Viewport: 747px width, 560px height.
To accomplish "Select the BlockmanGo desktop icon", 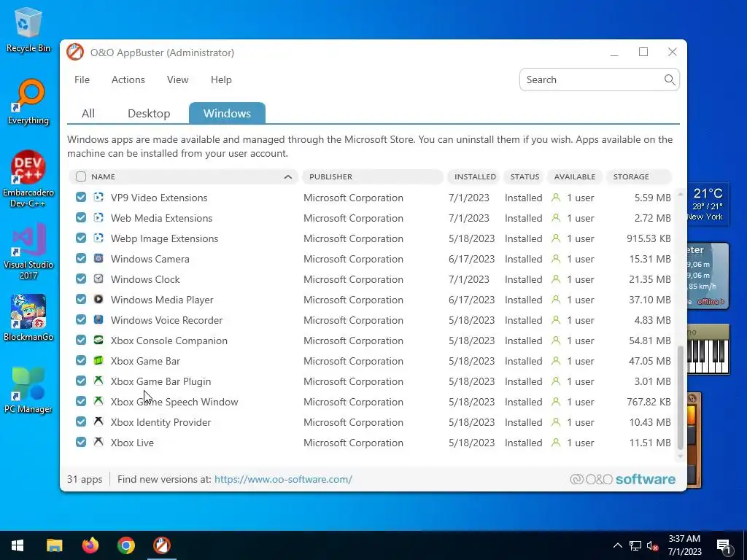I will [28, 318].
